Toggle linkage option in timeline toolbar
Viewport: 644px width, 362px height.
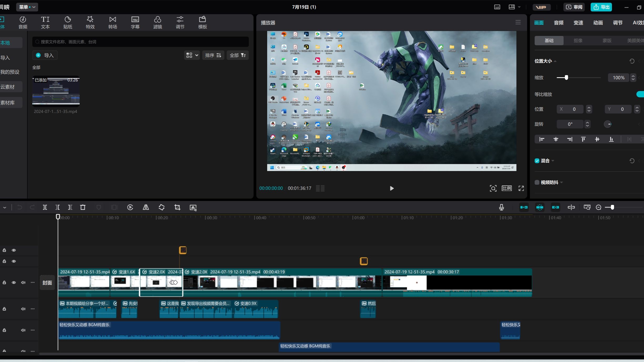555,207
